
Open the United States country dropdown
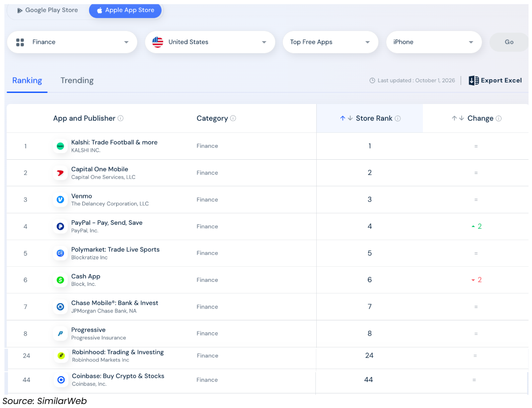[x=210, y=42]
